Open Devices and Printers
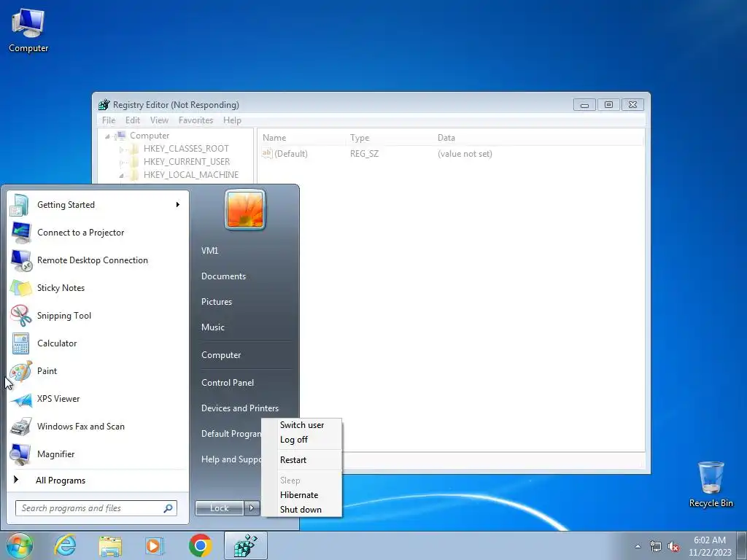This screenshot has width=747, height=560. pyautogui.click(x=239, y=408)
